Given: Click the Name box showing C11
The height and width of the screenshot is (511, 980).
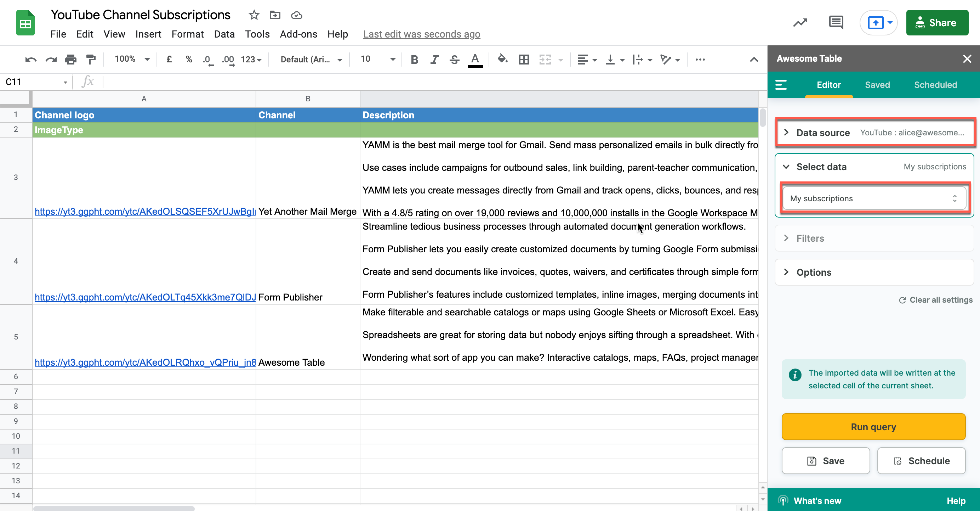Looking at the screenshot, I should tap(36, 82).
